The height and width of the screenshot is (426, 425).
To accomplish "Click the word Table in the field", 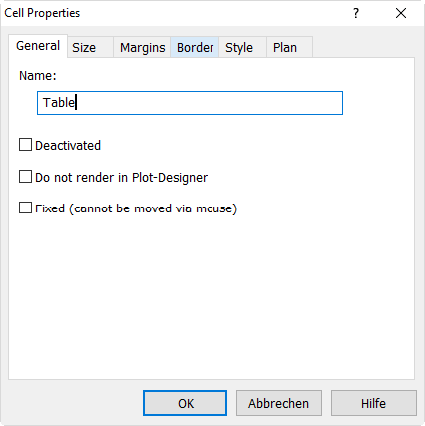I will tap(59, 103).
